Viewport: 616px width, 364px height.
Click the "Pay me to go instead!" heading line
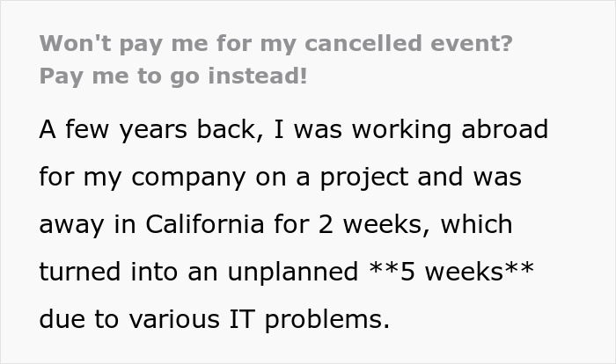173,76
